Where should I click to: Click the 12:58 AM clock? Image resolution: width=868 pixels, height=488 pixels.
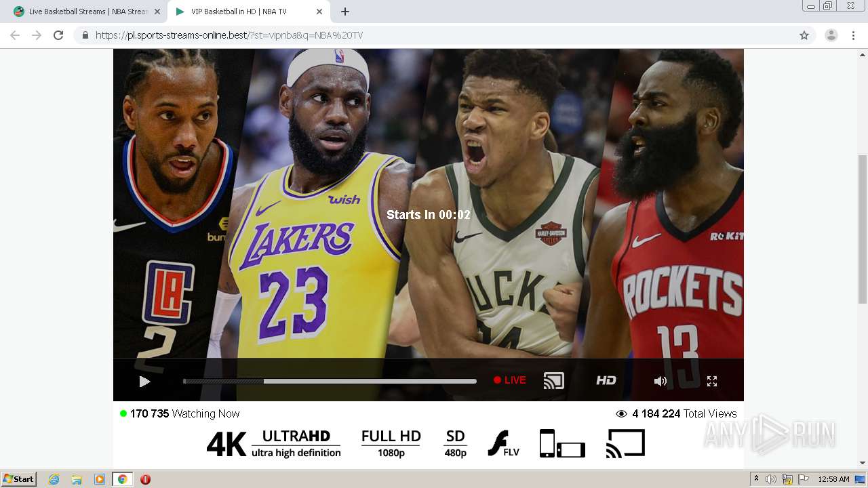click(x=833, y=479)
